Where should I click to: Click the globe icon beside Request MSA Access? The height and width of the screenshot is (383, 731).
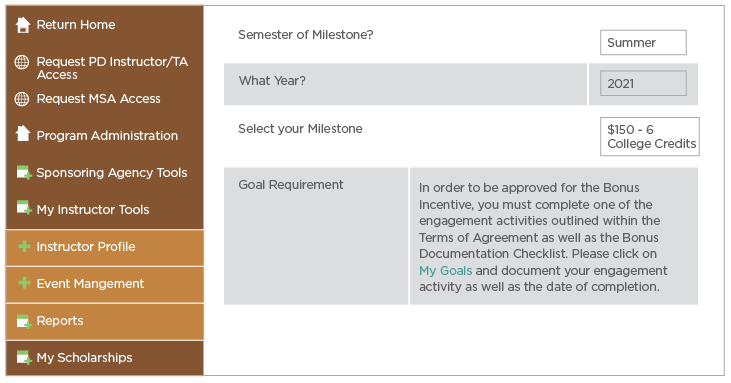(22, 99)
